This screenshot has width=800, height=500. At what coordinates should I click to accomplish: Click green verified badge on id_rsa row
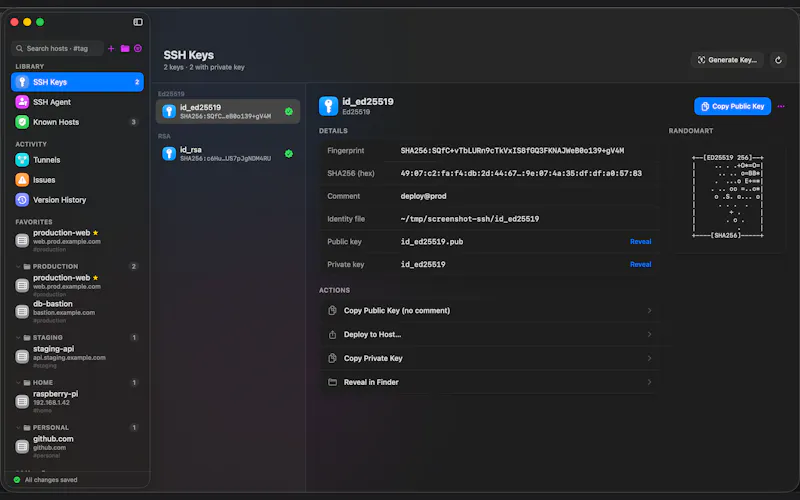(x=289, y=154)
